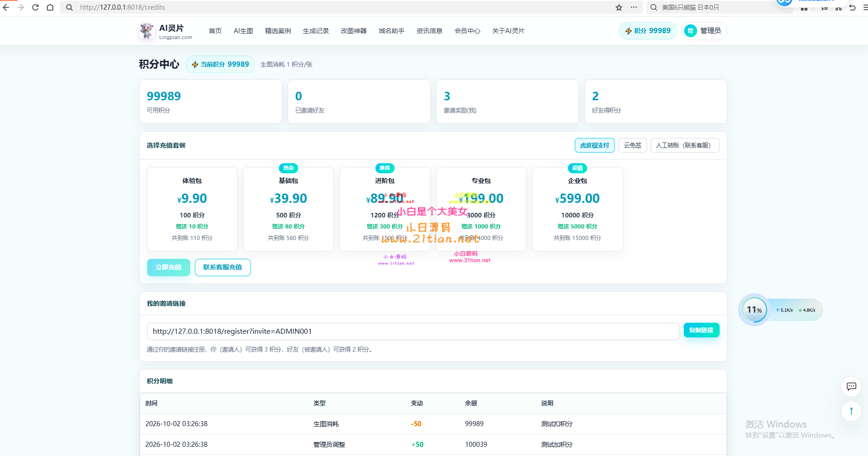Click the invite link input field

click(x=413, y=331)
